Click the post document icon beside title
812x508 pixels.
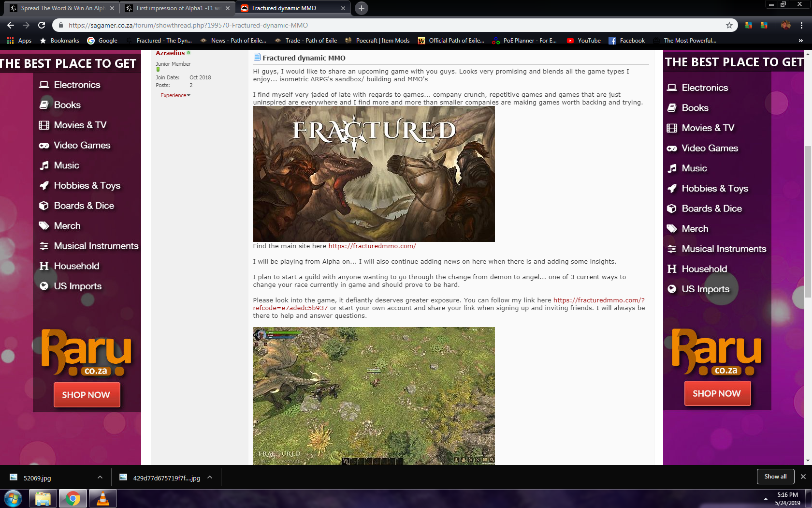point(257,57)
